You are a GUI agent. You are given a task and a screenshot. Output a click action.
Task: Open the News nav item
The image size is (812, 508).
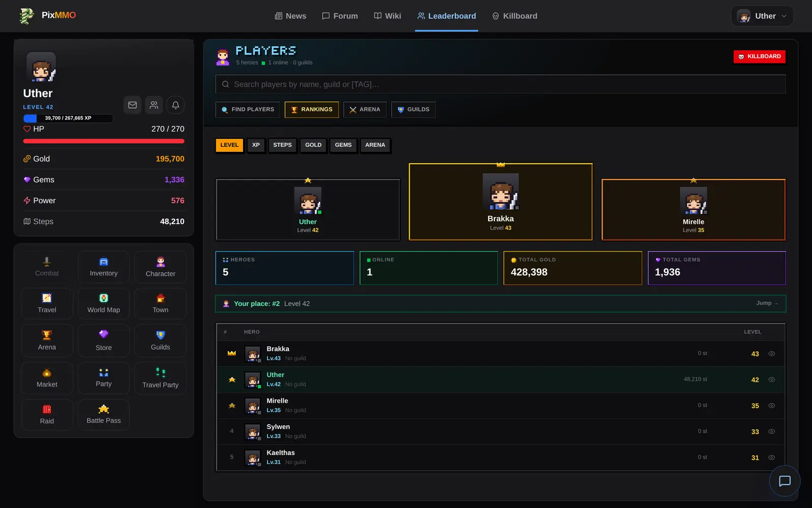click(290, 16)
